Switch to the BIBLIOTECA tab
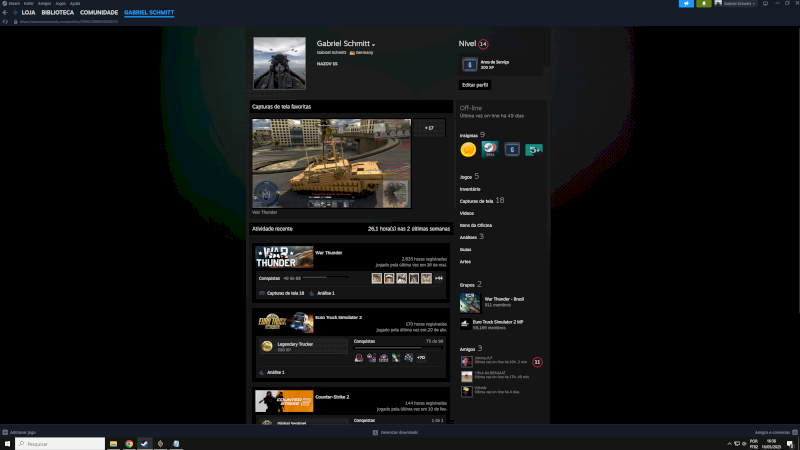Image resolution: width=800 pixels, height=450 pixels. (x=57, y=13)
